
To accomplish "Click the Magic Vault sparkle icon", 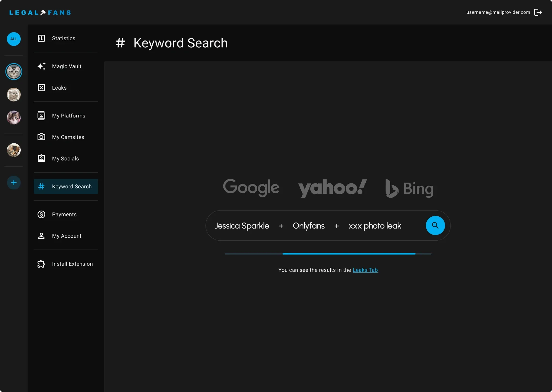I will 41,66.
